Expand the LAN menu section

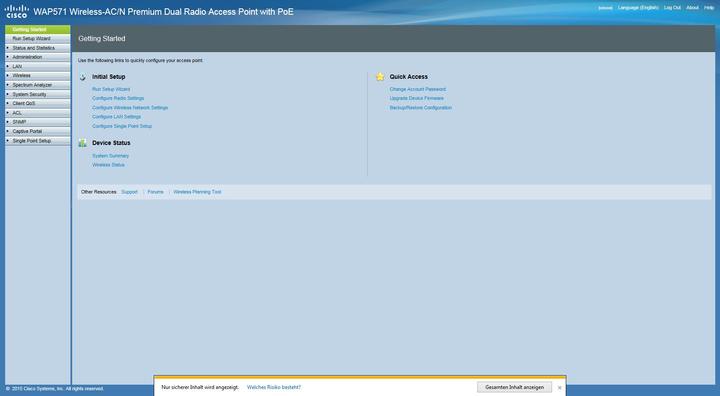tap(38, 67)
